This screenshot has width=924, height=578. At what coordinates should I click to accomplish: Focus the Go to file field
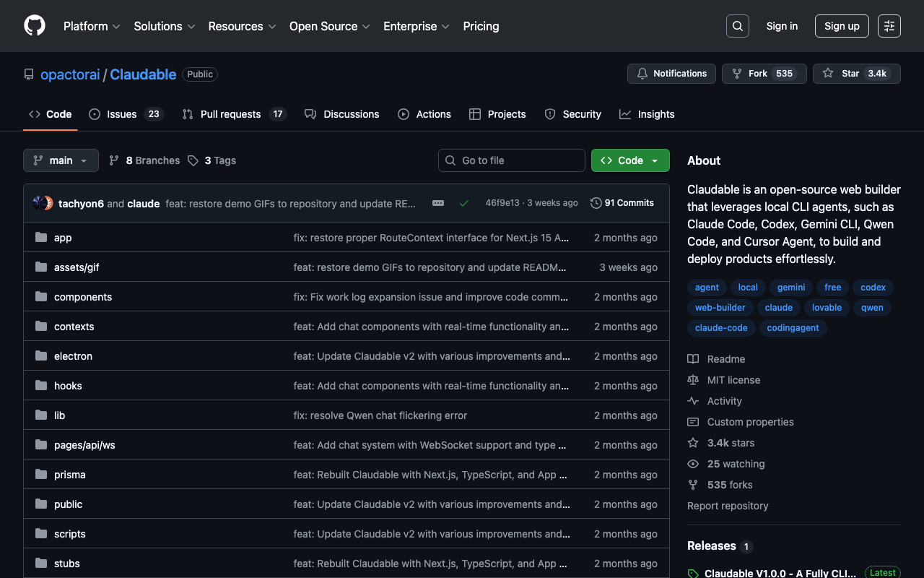[512, 160]
